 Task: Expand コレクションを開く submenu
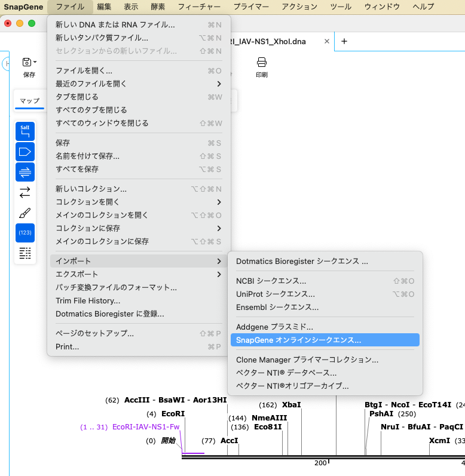pyautogui.click(x=139, y=202)
